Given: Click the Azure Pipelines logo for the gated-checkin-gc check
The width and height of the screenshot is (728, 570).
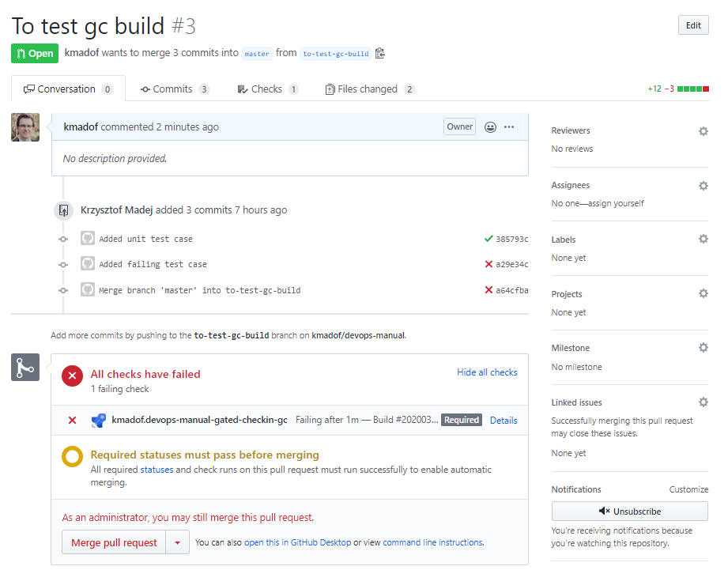Looking at the screenshot, I should pyautogui.click(x=99, y=421).
